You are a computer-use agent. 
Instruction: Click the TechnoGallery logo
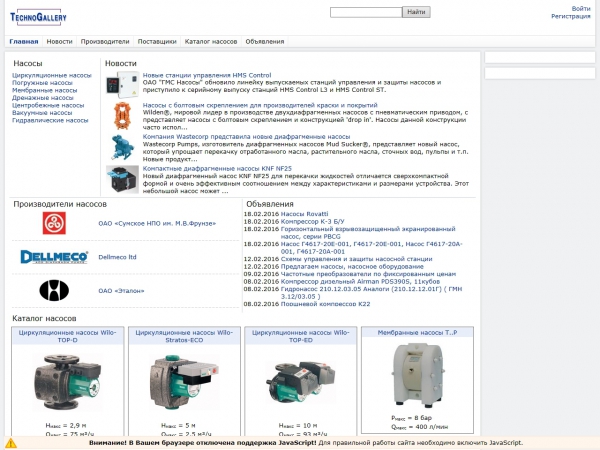point(38,17)
